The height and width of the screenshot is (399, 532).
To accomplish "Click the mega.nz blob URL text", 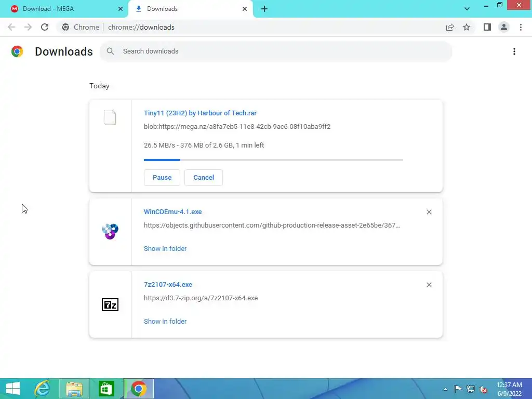I will pyautogui.click(x=237, y=127).
